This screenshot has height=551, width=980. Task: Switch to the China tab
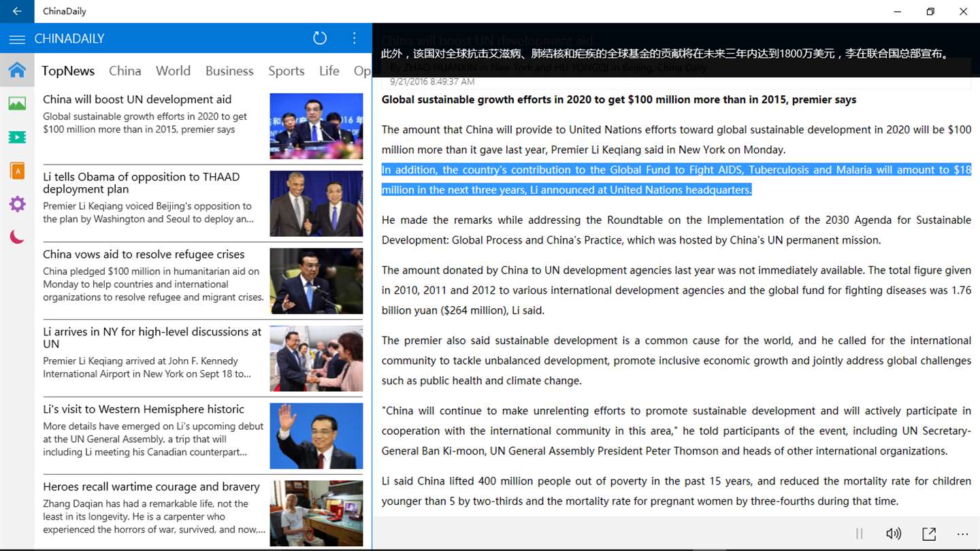pyautogui.click(x=125, y=71)
